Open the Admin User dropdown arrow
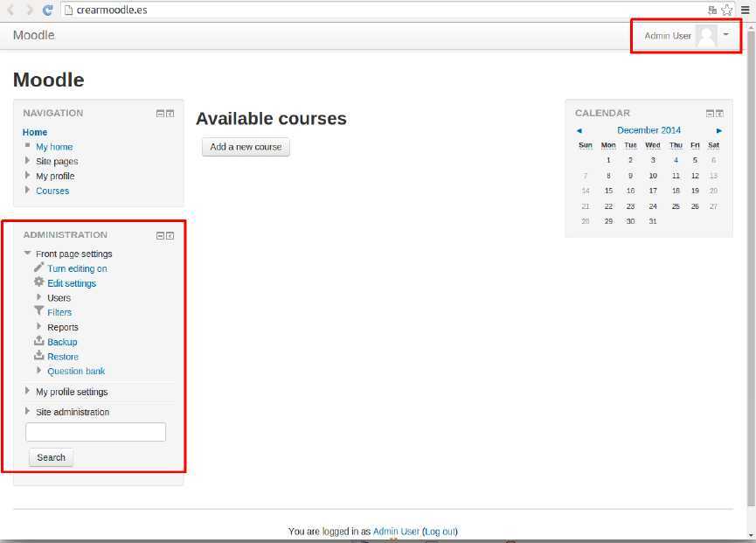The height and width of the screenshot is (543, 756). pyautogui.click(x=725, y=34)
